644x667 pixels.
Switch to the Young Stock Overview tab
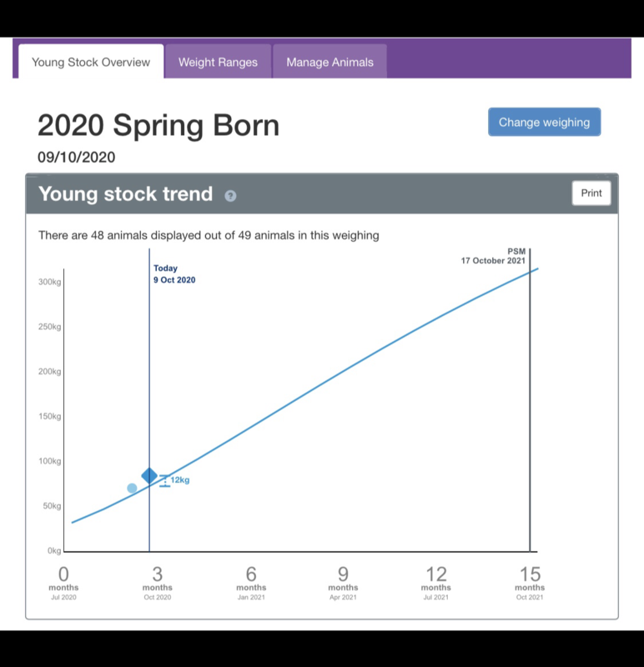[x=91, y=62]
